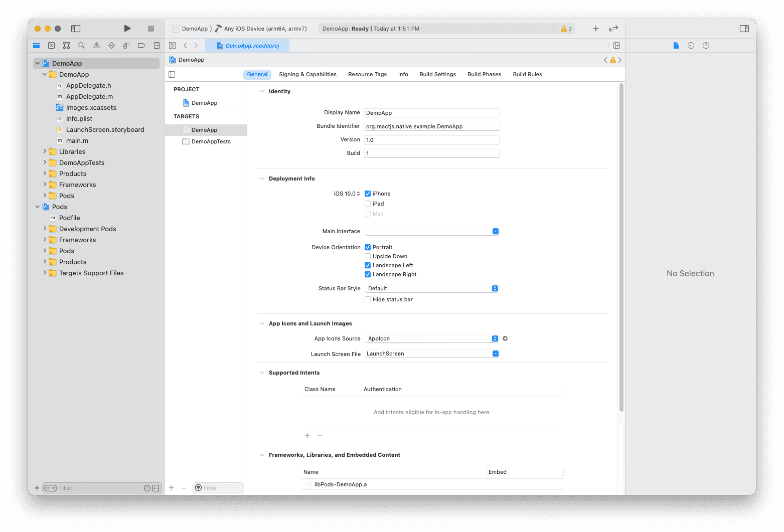
Task: Open the Build Rules tab
Action: 527,74
